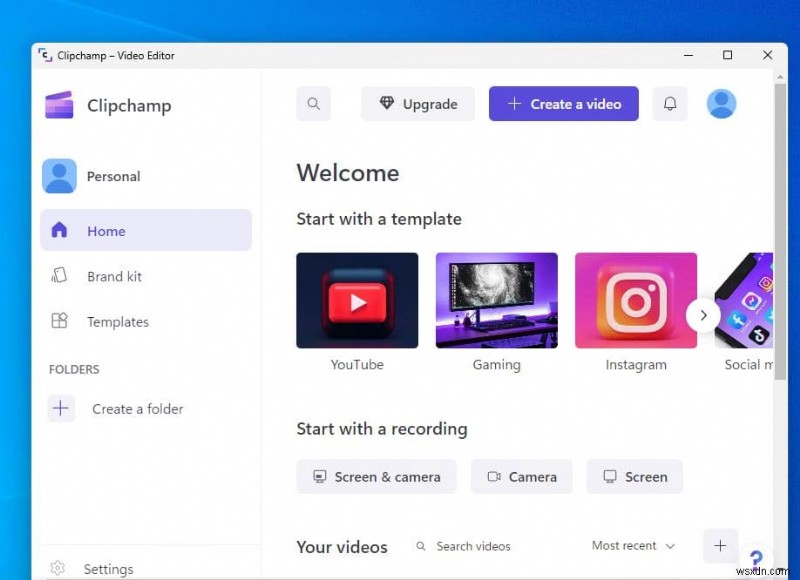The width and height of the screenshot is (800, 580).
Task: Click the plus button next to Your videos
Action: (720, 546)
